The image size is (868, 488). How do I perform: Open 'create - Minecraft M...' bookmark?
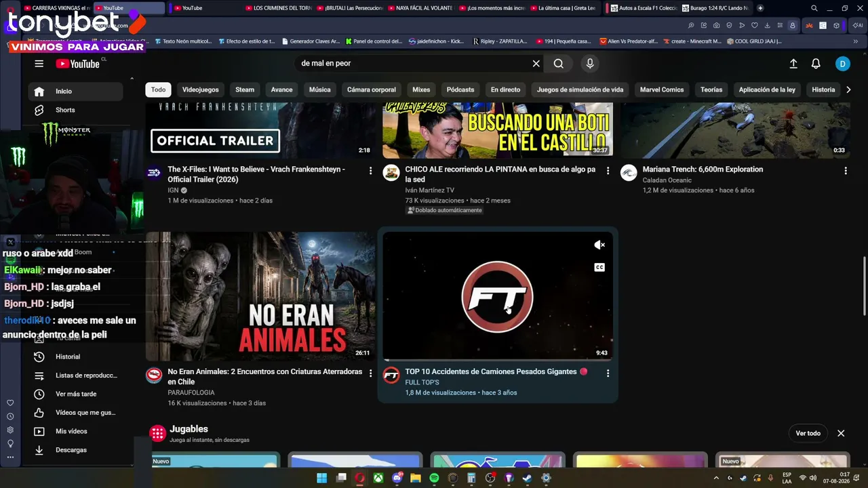(x=692, y=41)
